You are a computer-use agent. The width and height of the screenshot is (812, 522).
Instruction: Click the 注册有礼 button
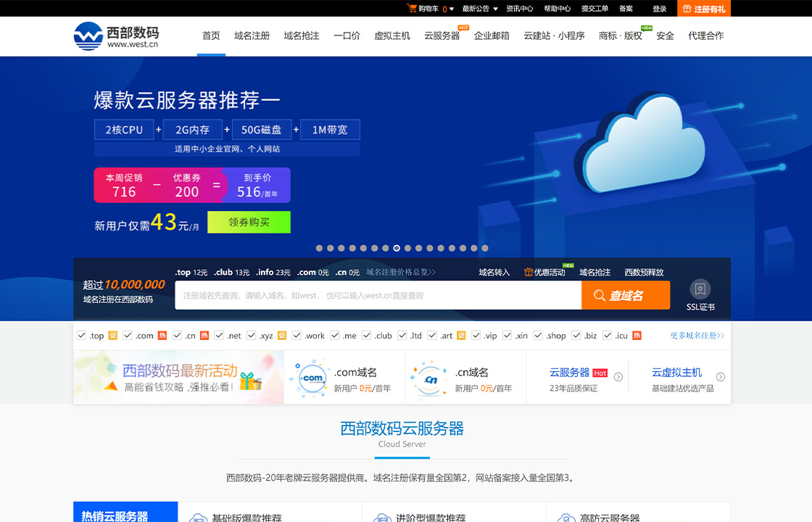[x=704, y=8]
